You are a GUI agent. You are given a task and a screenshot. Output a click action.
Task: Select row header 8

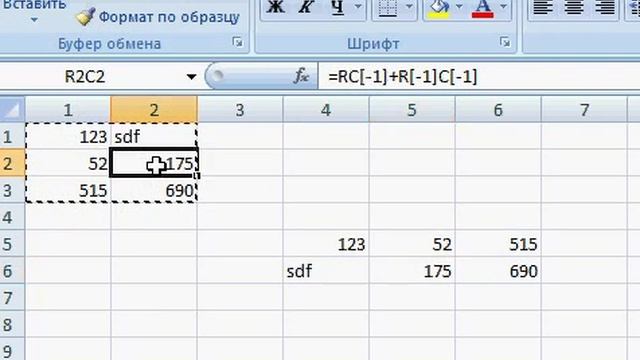12,325
